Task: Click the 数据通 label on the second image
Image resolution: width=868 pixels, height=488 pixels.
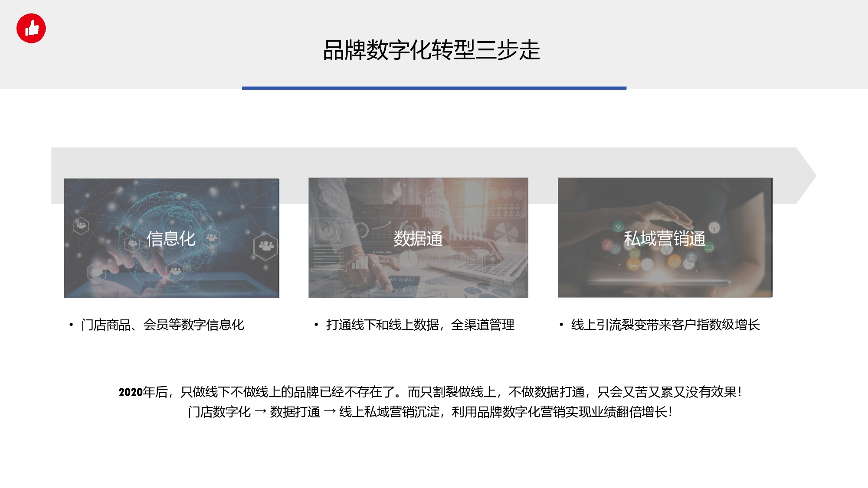Action: point(418,239)
